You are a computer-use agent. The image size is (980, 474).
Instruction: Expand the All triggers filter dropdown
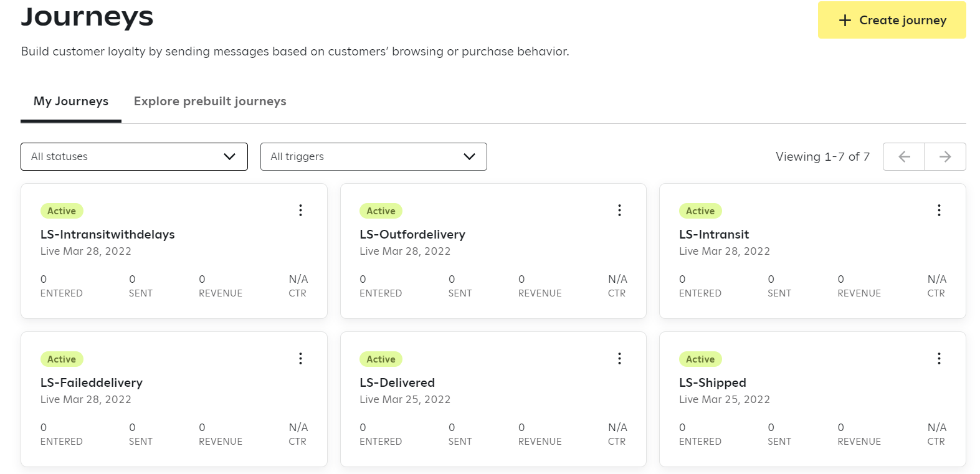(373, 157)
